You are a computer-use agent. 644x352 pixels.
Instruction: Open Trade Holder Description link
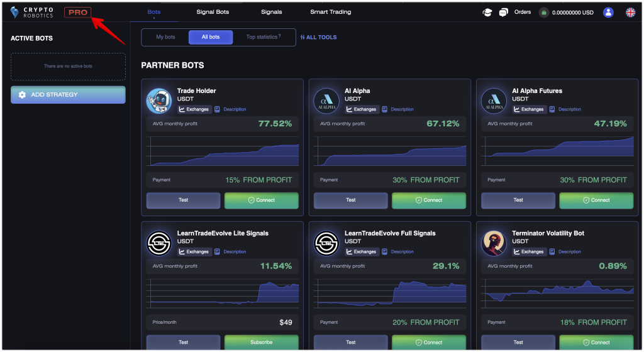point(231,109)
